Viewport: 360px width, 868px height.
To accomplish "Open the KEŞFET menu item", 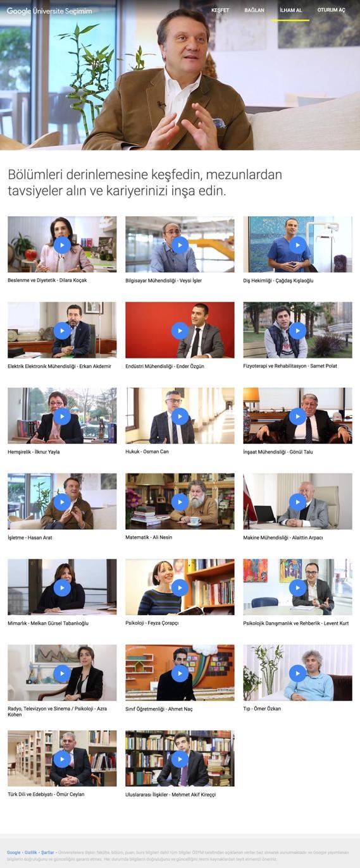I will pyautogui.click(x=220, y=11).
